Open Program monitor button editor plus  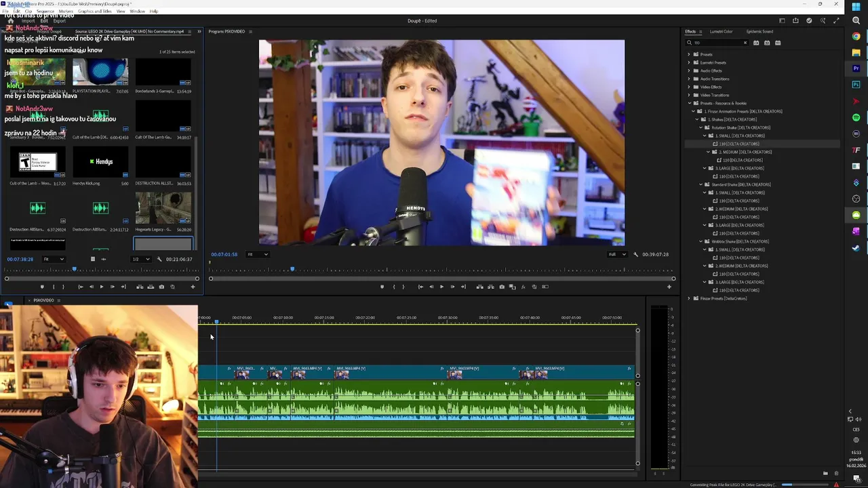669,287
